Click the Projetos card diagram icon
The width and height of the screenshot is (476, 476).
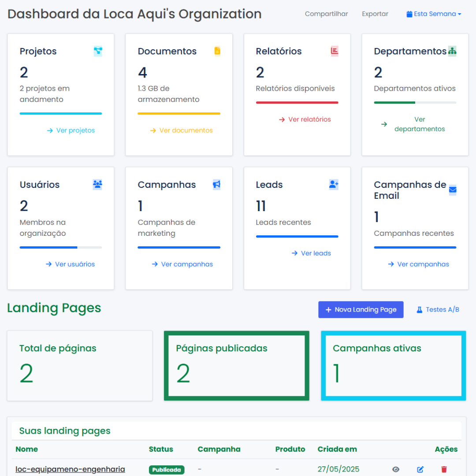click(x=98, y=51)
